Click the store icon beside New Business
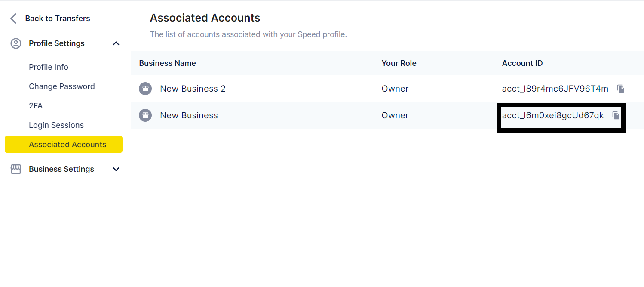The height and width of the screenshot is (287, 644). (x=145, y=115)
